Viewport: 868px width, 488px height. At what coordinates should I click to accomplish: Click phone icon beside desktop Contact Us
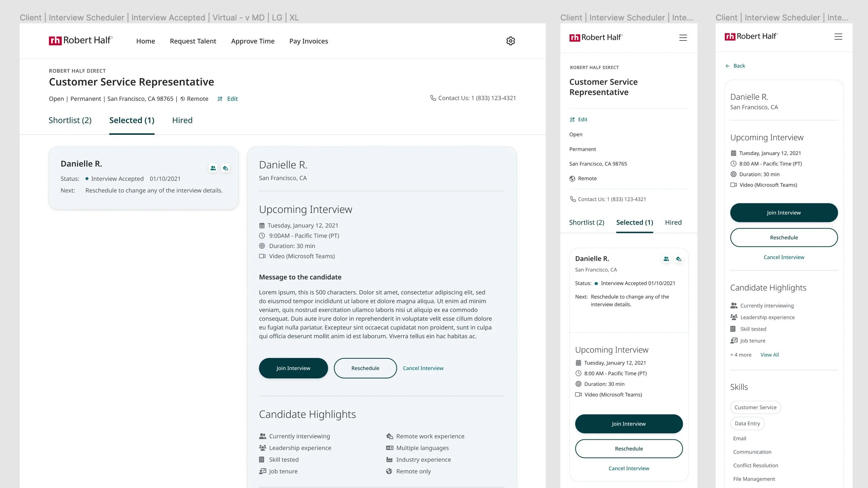tap(433, 98)
